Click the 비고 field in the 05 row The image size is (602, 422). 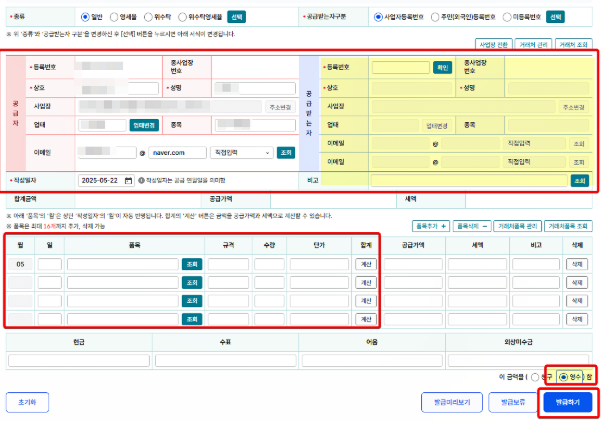(x=536, y=264)
